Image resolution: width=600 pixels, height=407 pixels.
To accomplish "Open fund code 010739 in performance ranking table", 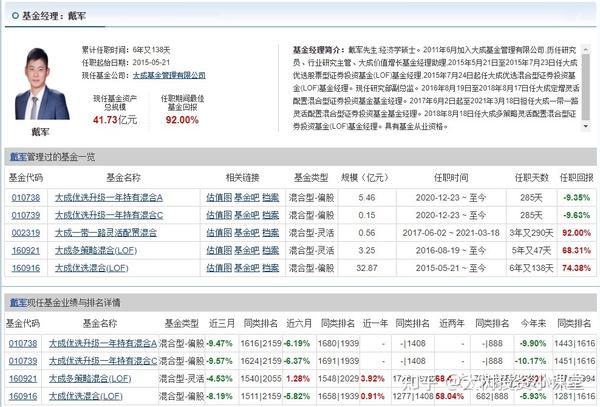I will coord(23,361).
